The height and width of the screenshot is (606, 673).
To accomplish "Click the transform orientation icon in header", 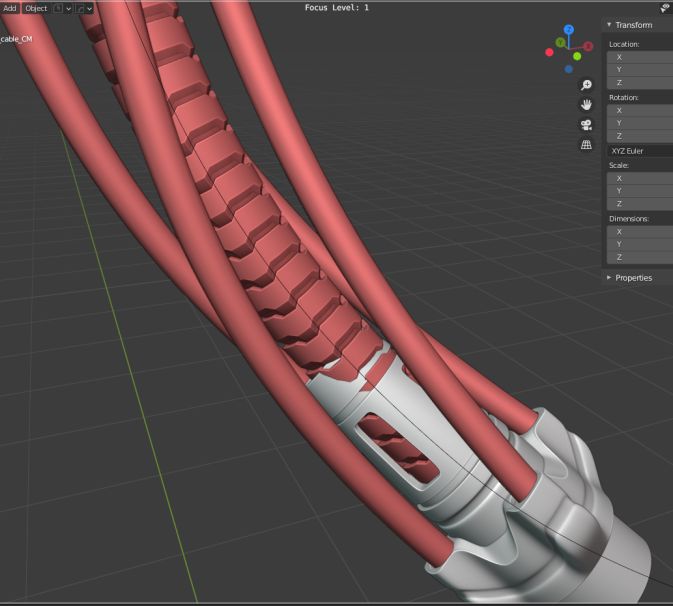I will pyautogui.click(x=58, y=8).
